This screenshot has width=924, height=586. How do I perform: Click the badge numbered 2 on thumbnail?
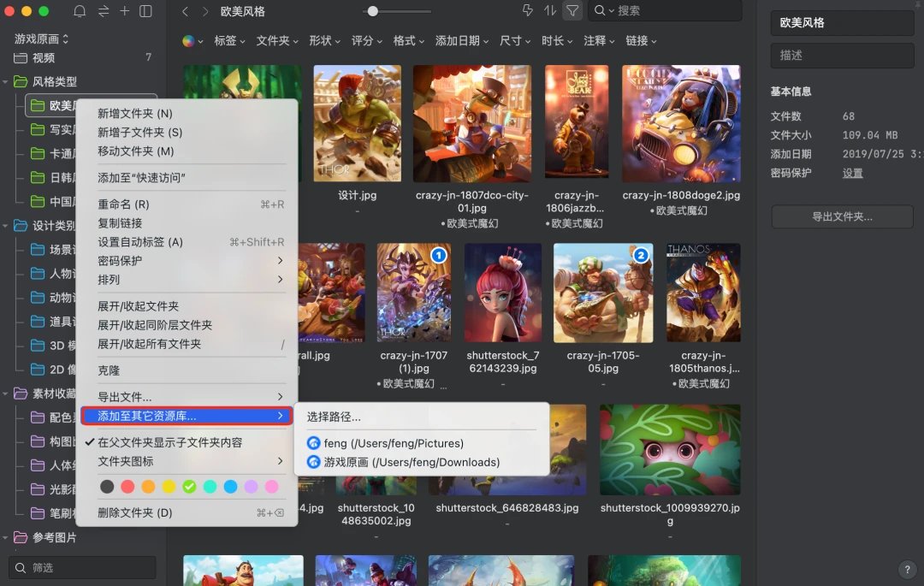641,255
